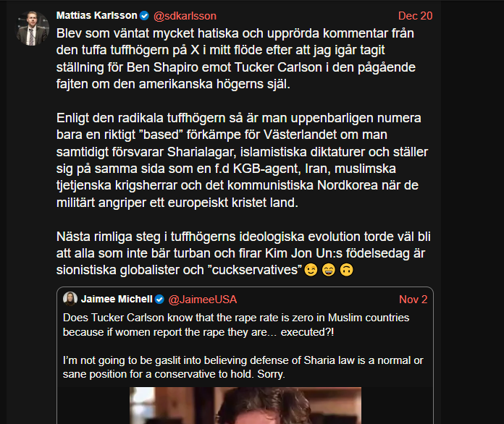Click Mattias Karlsson's verified badge icon

(144, 15)
